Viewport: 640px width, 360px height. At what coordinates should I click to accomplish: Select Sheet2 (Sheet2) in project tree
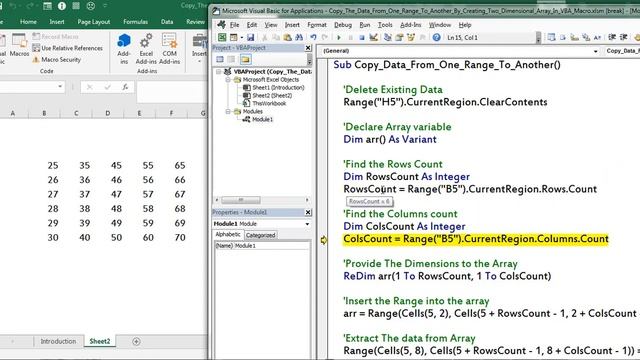[272, 96]
